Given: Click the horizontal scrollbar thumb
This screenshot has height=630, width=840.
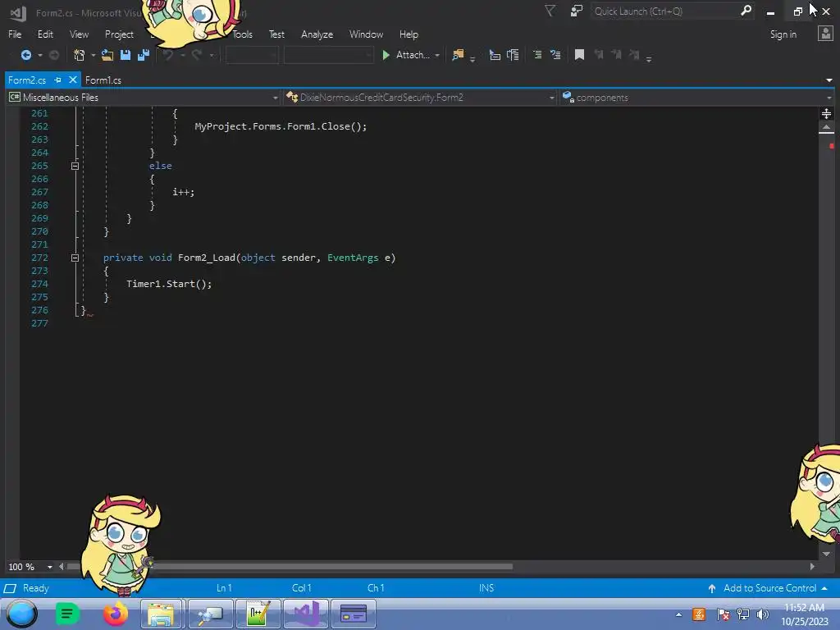Looking at the screenshot, I should point(290,566).
